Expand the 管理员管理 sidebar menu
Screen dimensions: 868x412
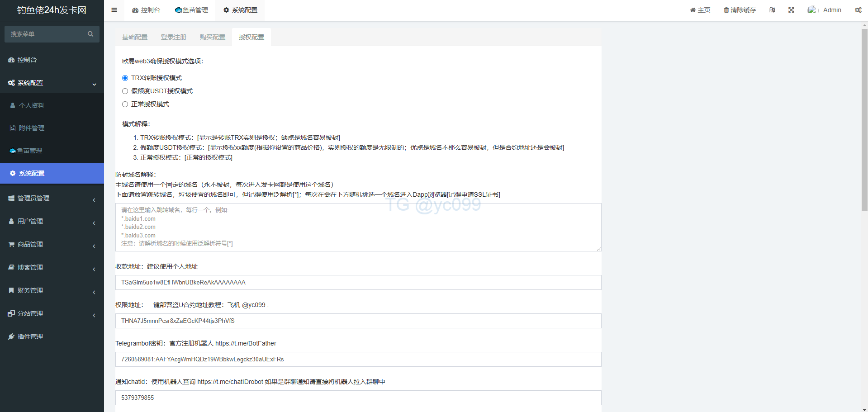click(x=52, y=198)
